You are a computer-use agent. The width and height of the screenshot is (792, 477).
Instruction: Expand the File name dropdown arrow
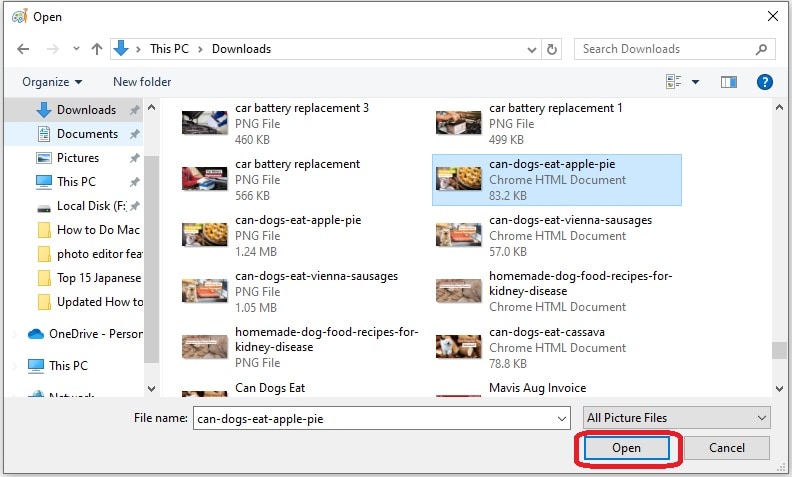coord(561,418)
